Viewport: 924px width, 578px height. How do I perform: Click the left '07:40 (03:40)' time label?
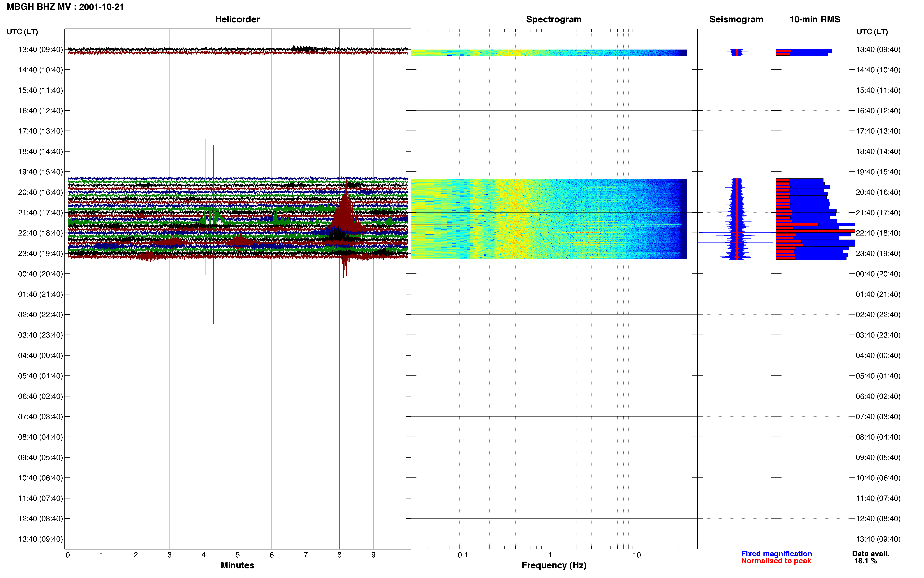pyautogui.click(x=41, y=417)
